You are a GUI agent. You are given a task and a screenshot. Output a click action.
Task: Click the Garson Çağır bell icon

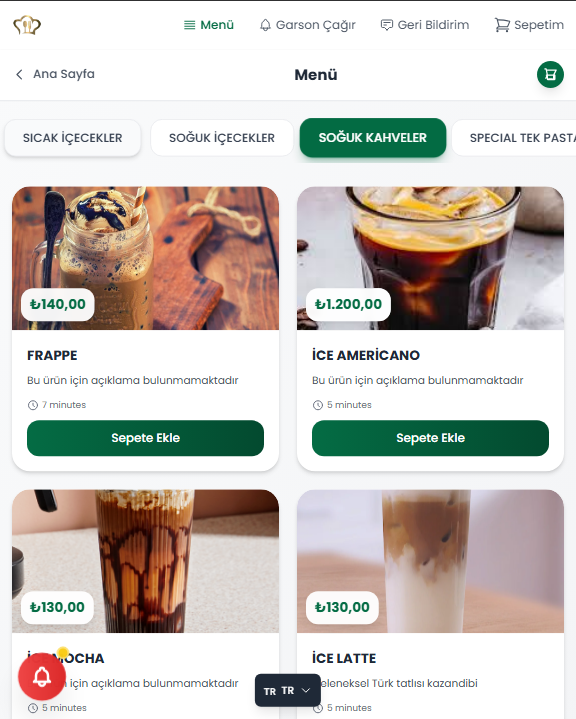265,25
